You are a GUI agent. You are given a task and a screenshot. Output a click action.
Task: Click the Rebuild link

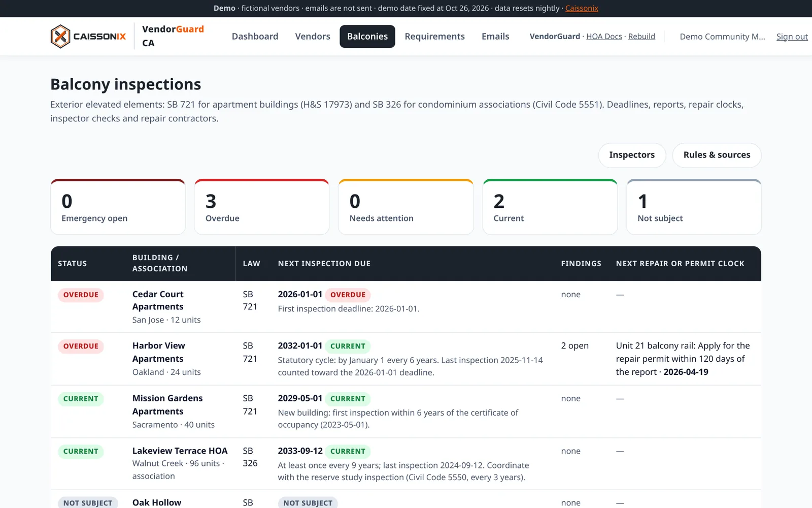[641, 37]
